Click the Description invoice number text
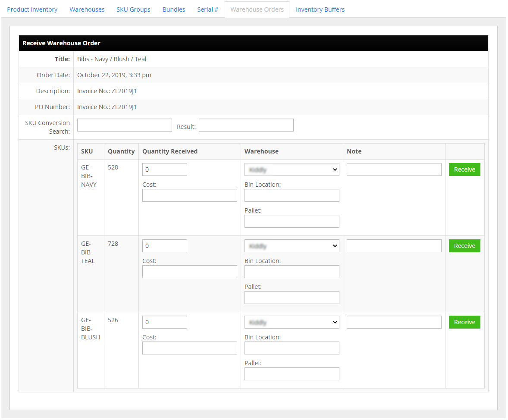The height and width of the screenshot is (420, 508). 107,91
